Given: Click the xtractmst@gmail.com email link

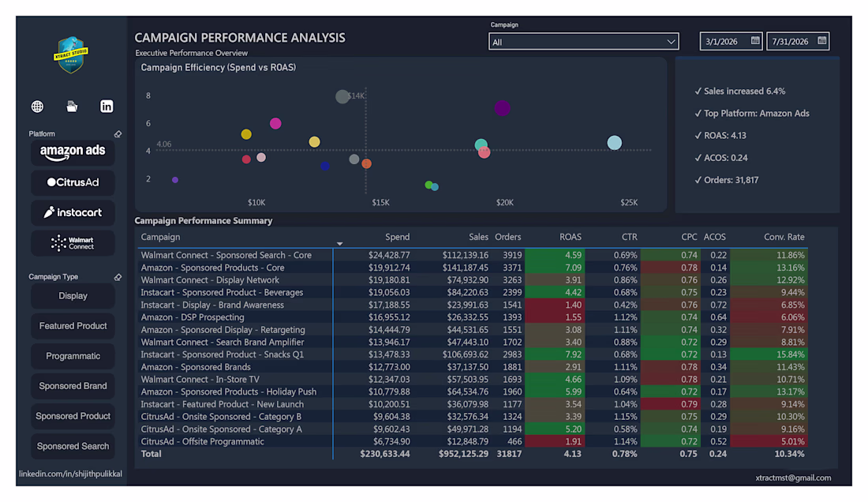Looking at the screenshot, I should pos(793,478).
